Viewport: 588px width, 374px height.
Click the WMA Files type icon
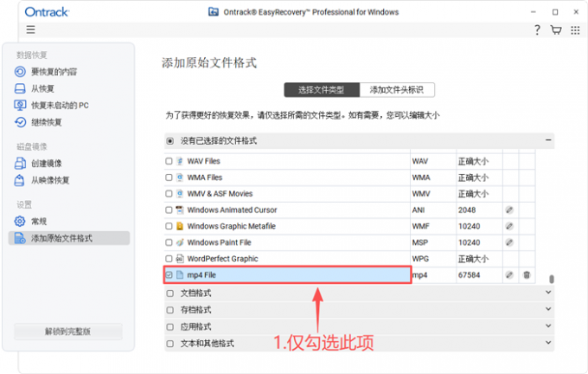(180, 177)
